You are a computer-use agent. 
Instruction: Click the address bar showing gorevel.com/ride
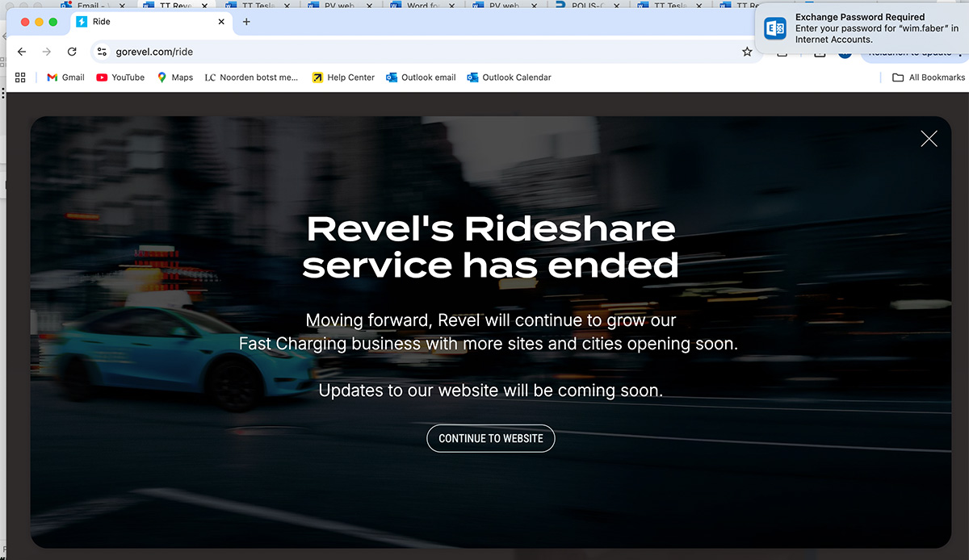[404, 52]
